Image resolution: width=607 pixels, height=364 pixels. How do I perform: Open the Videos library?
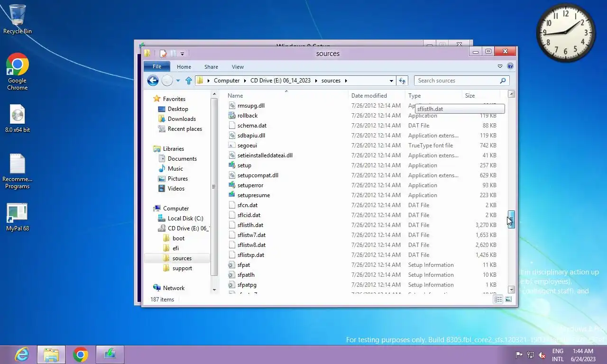click(x=176, y=189)
